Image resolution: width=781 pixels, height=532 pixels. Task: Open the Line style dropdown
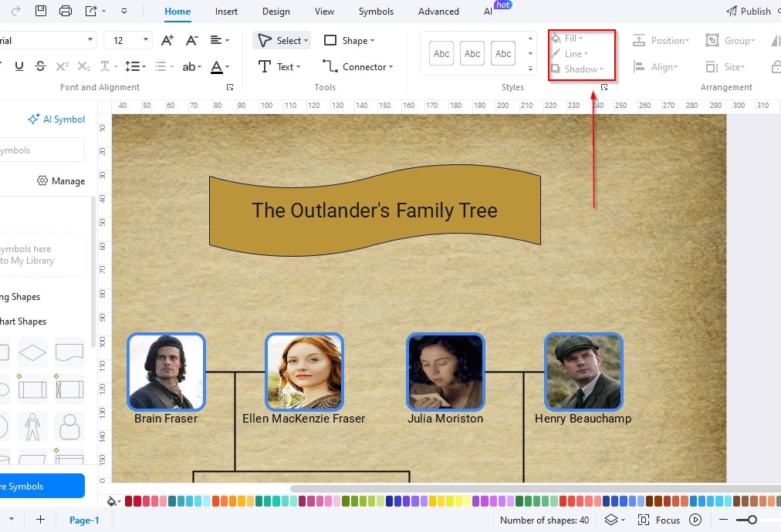[570, 54]
